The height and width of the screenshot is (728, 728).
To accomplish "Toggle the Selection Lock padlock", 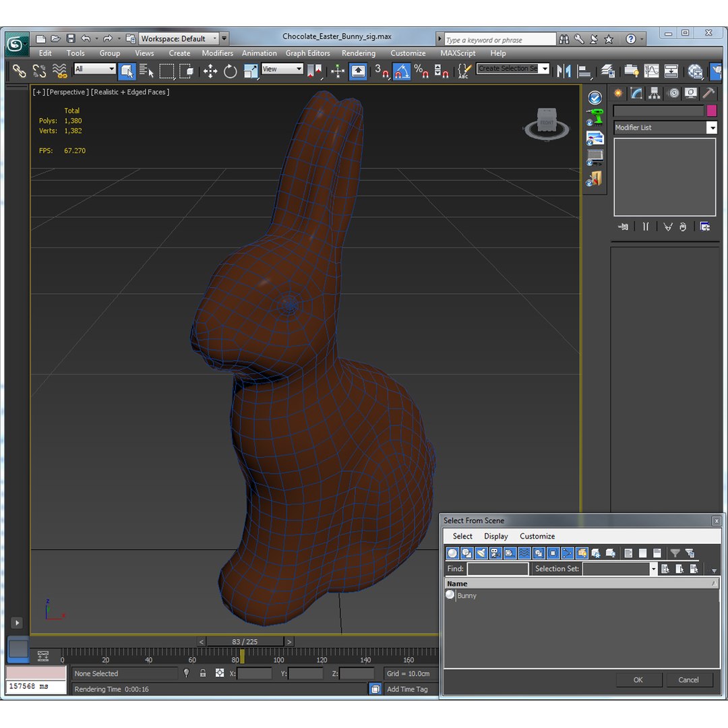I will click(x=203, y=673).
